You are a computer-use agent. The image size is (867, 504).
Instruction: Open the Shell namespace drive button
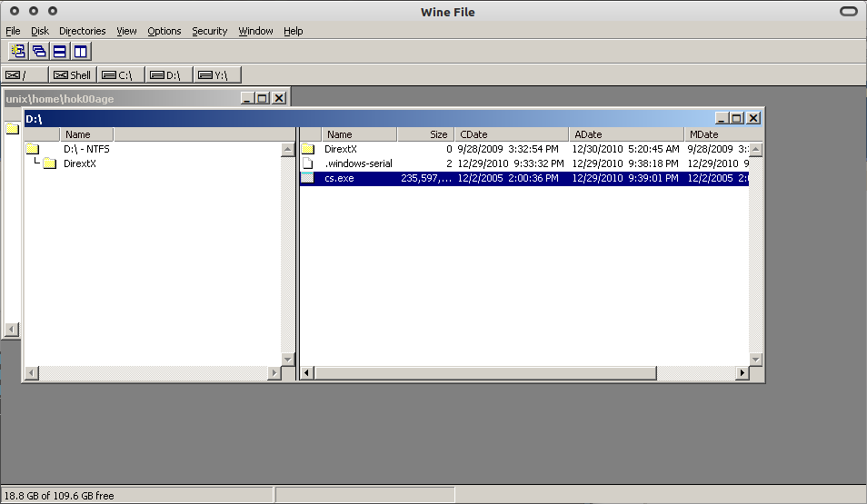tap(73, 75)
